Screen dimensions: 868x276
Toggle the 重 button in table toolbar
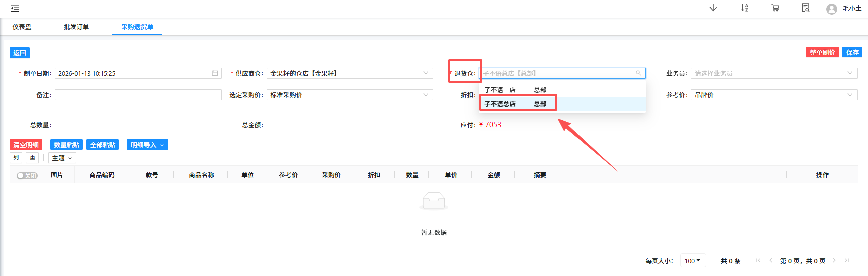click(32, 158)
